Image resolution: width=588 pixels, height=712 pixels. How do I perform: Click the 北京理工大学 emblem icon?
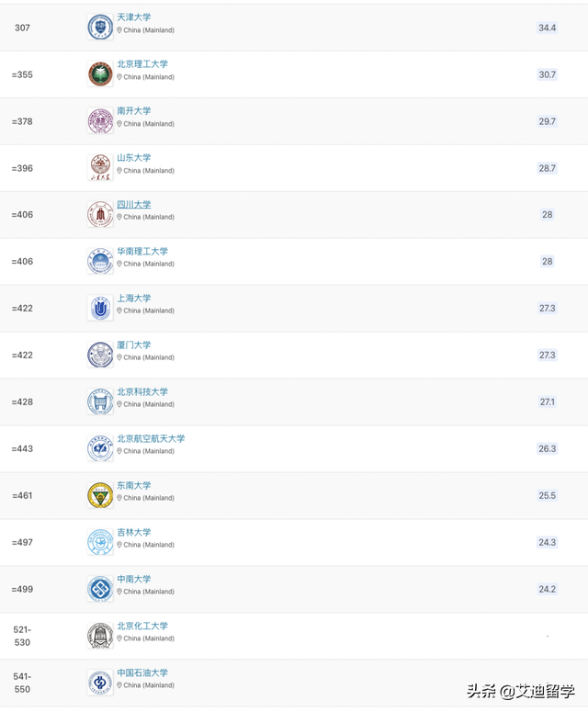(x=100, y=74)
